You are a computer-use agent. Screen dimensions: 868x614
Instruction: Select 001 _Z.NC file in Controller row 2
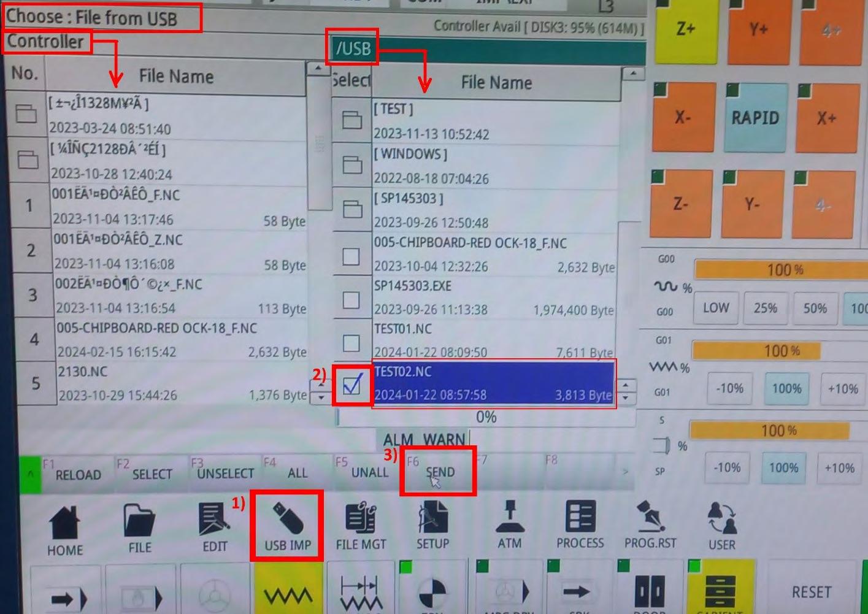pyautogui.click(x=180, y=251)
